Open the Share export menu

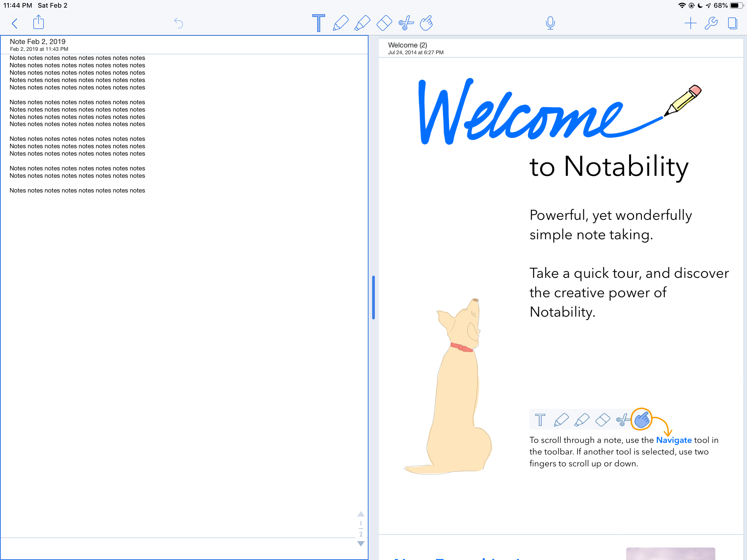coord(39,22)
